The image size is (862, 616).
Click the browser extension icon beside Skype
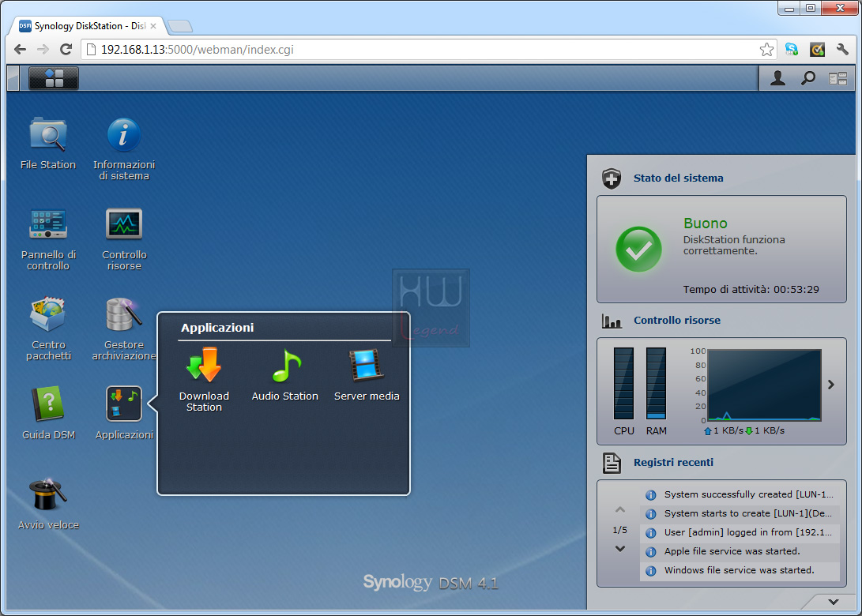[818, 50]
